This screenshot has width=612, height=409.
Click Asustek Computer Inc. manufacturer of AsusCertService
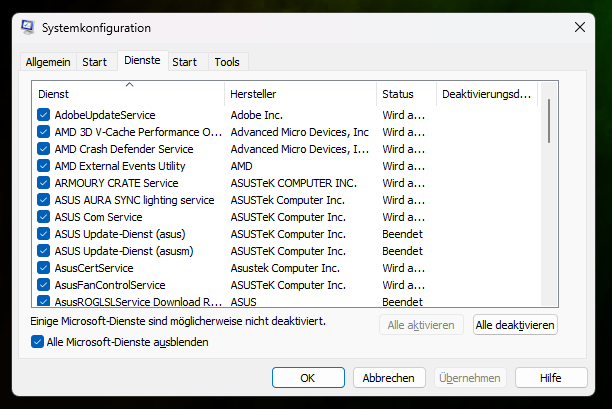[x=285, y=268]
